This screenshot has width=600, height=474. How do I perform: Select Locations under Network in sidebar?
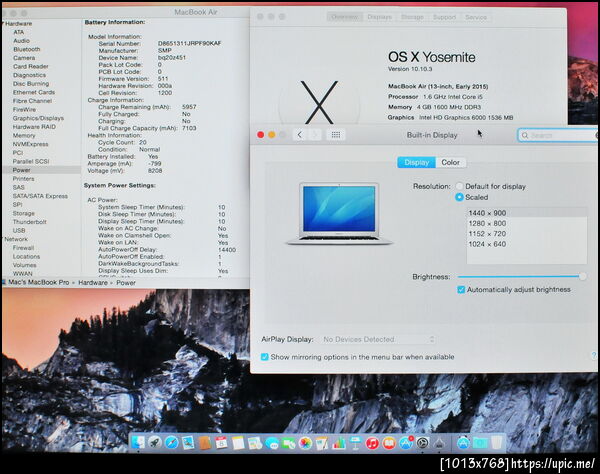click(26, 257)
